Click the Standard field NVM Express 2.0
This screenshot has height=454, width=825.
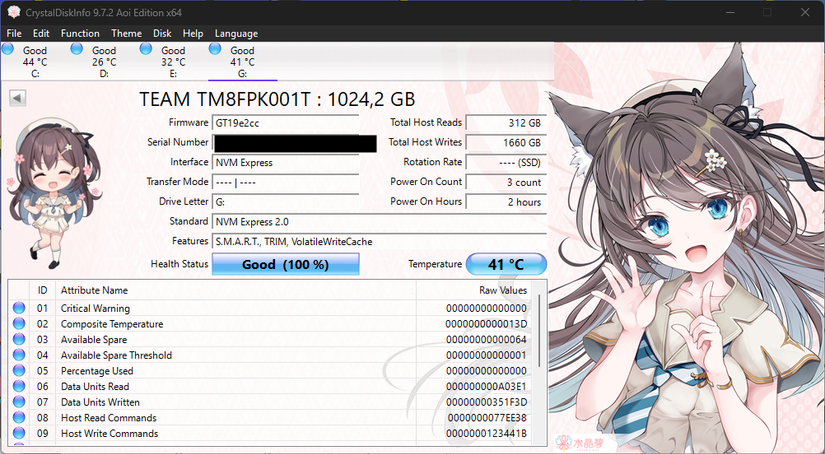pos(379,222)
